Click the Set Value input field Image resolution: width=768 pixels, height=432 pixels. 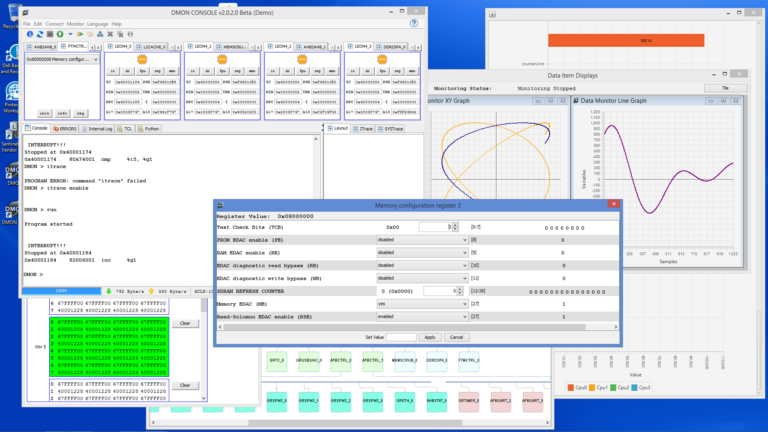click(x=401, y=337)
